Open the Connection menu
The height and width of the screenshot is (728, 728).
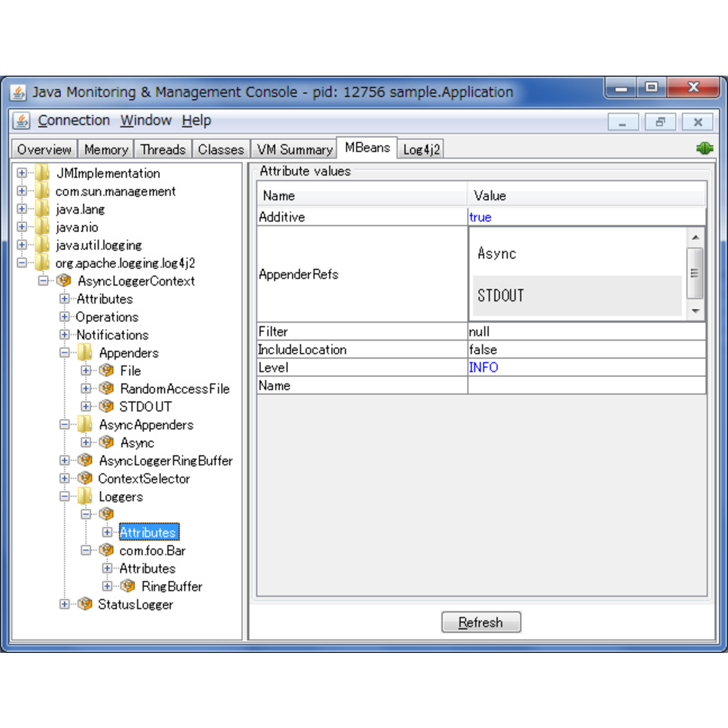pyautogui.click(x=73, y=121)
